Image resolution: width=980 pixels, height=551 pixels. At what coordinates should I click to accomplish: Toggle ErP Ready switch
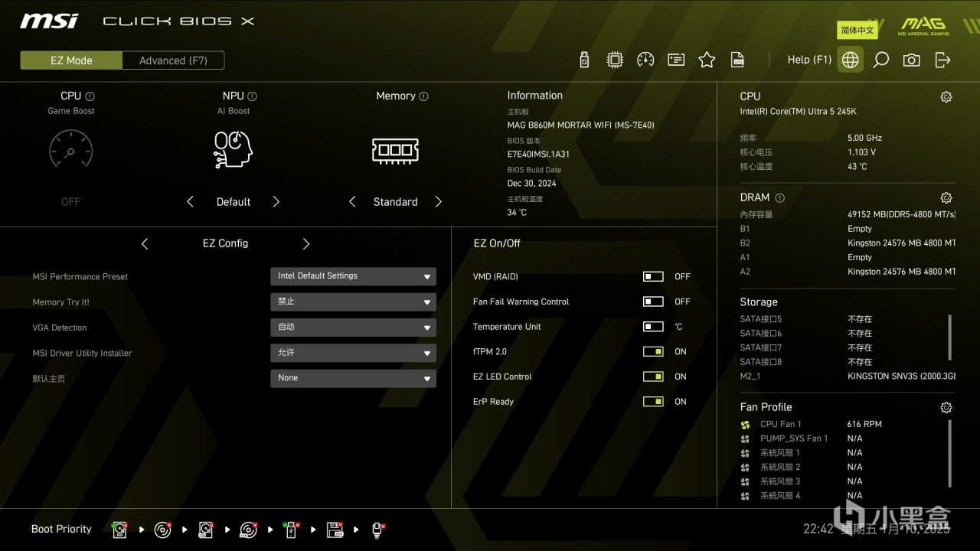(x=653, y=401)
